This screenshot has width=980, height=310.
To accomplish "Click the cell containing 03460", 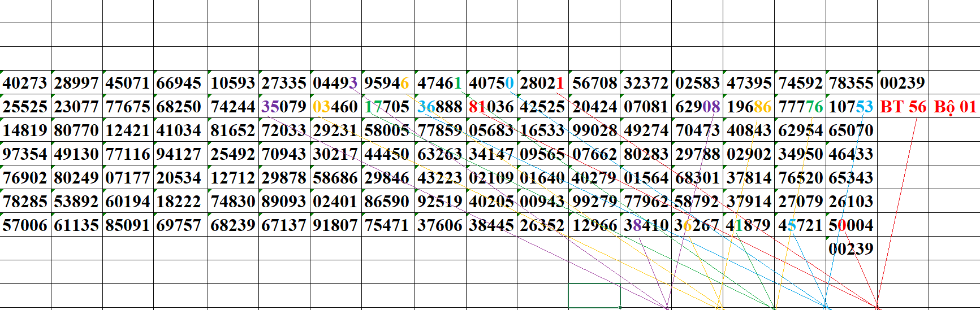I will (335, 107).
